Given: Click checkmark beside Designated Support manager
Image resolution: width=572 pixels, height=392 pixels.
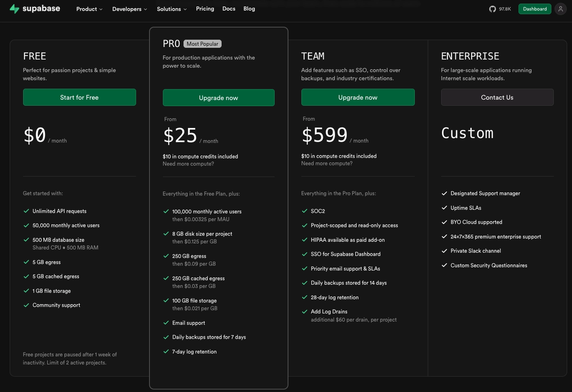Looking at the screenshot, I should 445,193.
